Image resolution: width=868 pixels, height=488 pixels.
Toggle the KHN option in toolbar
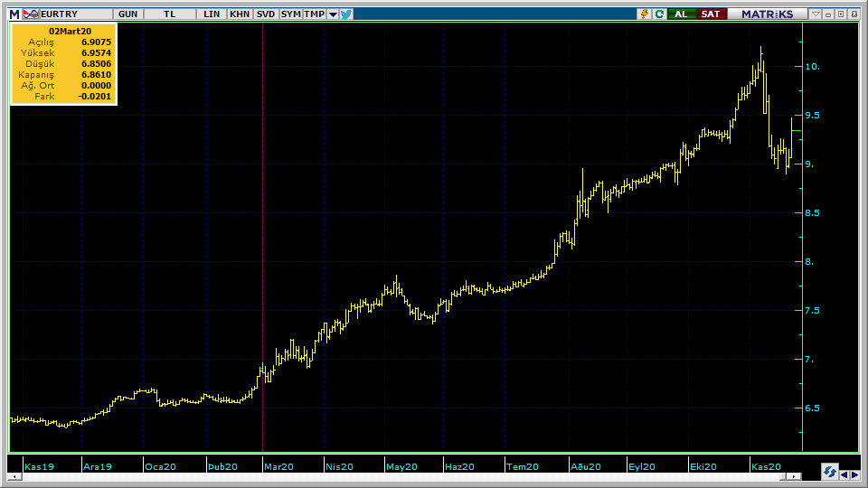(240, 14)
